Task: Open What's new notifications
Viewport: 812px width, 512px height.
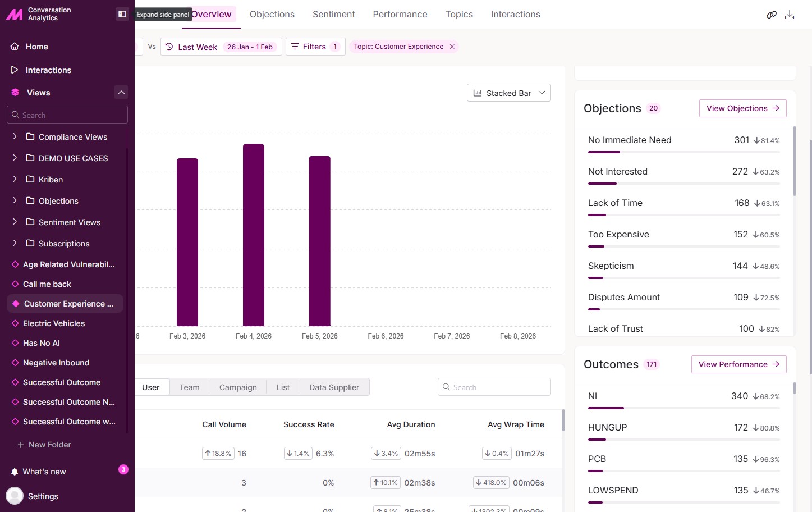Action: (44, 472)
